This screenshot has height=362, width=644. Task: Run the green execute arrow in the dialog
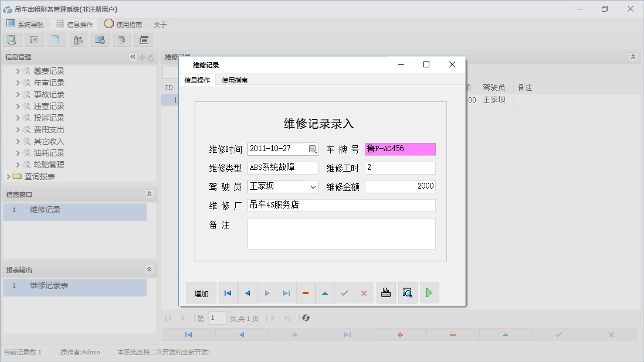[429, 292]
